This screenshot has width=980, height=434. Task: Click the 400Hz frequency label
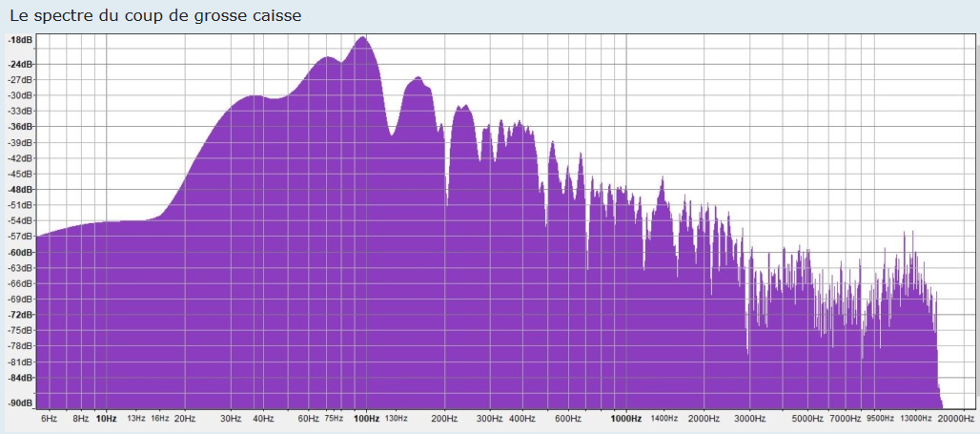click(522, 418)
